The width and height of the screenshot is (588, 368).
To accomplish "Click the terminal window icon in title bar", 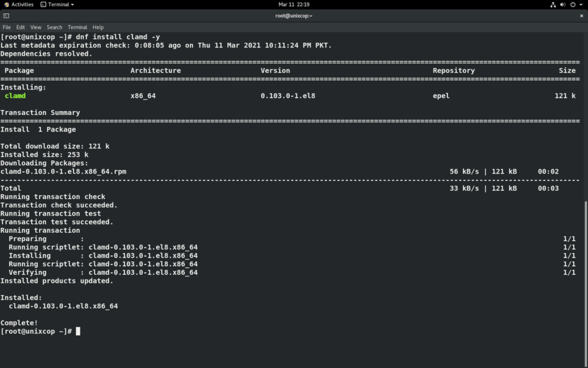I will tap(6, 16).
